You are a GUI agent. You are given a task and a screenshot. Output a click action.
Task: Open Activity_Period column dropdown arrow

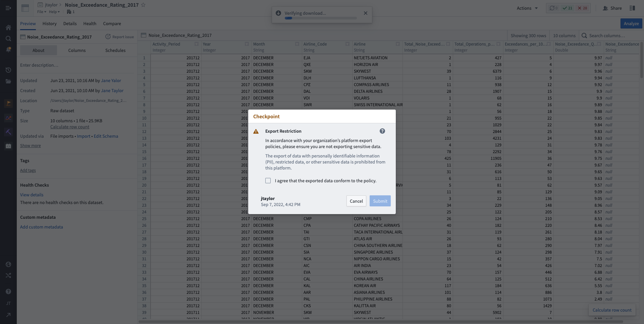[197, 44]
